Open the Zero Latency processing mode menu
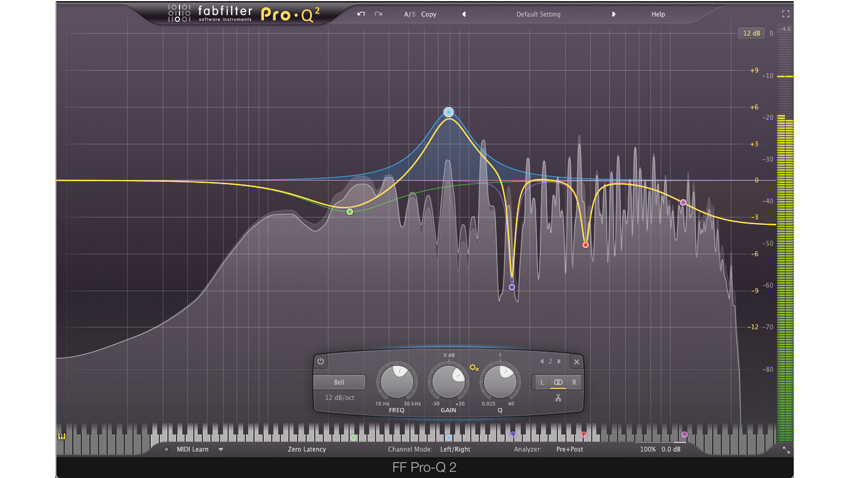Viewport: 850px width, 478px height. click(307, 449)
